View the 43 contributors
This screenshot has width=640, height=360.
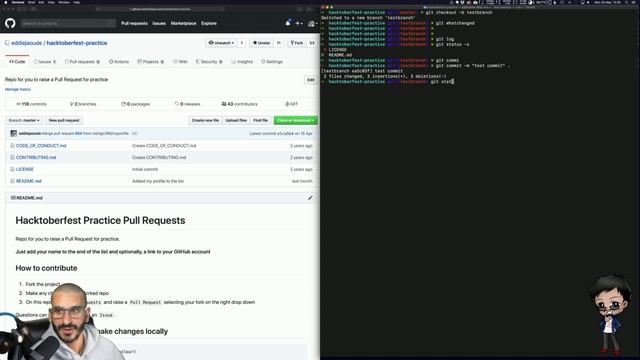pos(240,104)
